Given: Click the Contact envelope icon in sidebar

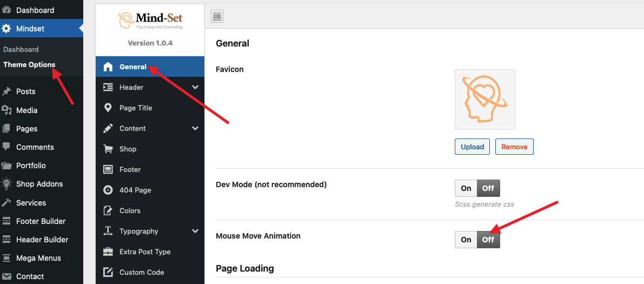Looking at the screenshot, I should click(x=6, y=276).
